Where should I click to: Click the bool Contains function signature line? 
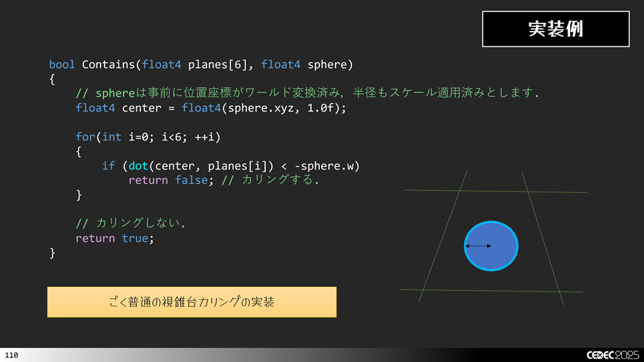pos(201,65)
